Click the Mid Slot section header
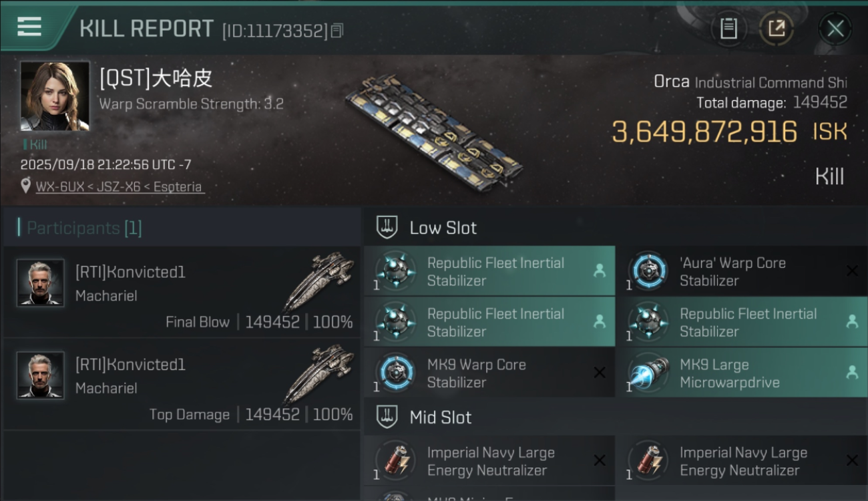The height and width of the screenshot is (501, 868). (441, 417)
